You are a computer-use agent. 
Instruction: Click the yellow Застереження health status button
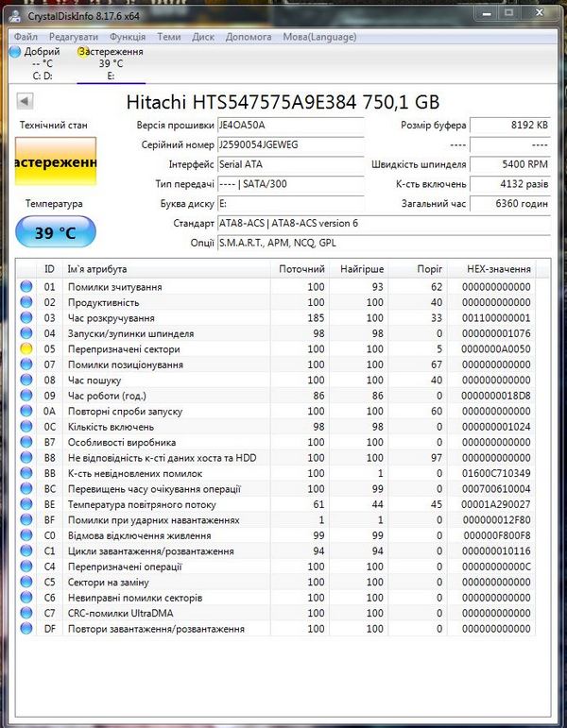(56, 162)
